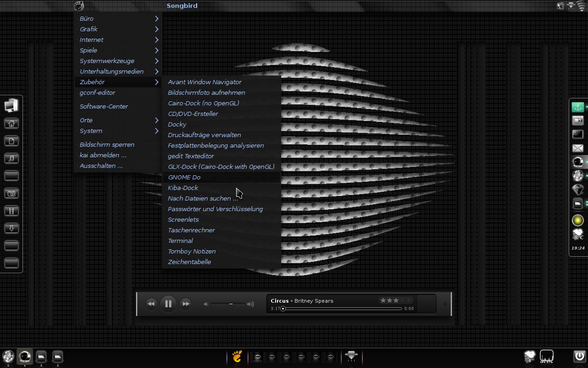Click the max-volume speaker icon
Image resolution: width=588 pixels, height=368 pixels.
pyautogui.click(x=250, y=304)
